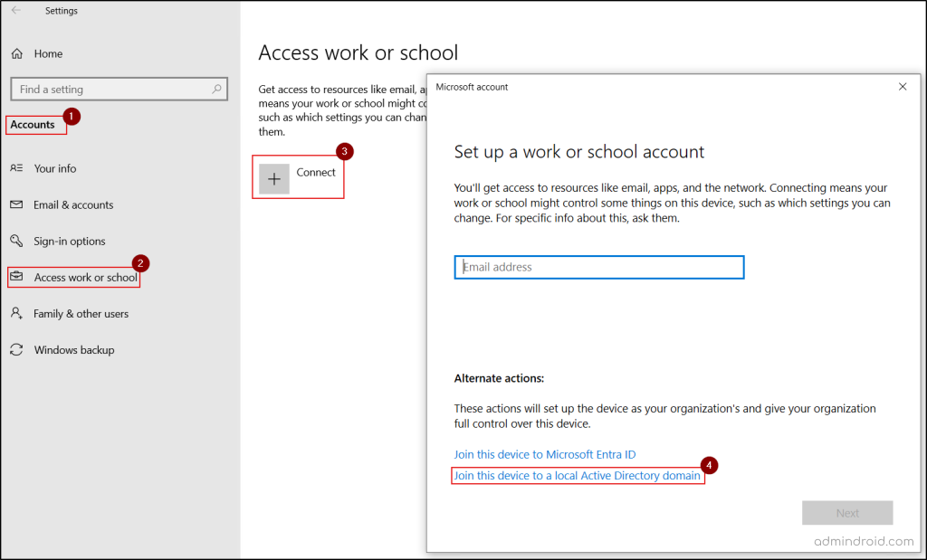Open Join this device to Microsoft Entra ID
The width and height of the screenshot is (927, 560).
click(x=544, y=454)
